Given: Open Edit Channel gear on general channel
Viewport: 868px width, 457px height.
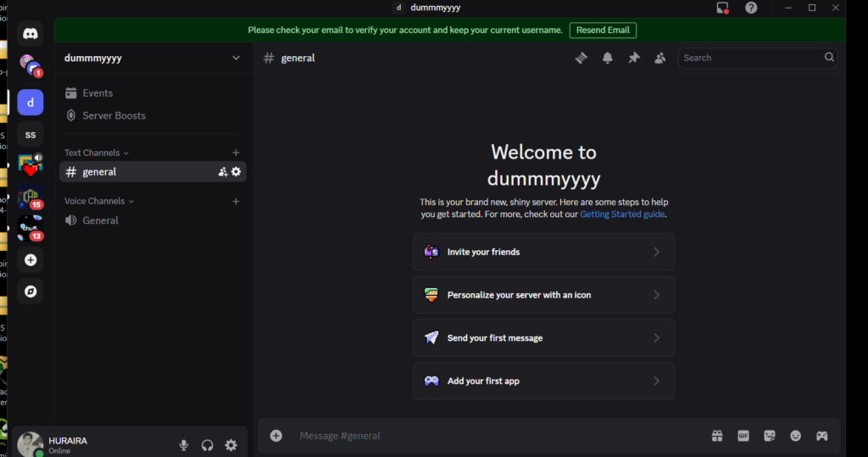Looking at the screenshot, I should 236,172.
